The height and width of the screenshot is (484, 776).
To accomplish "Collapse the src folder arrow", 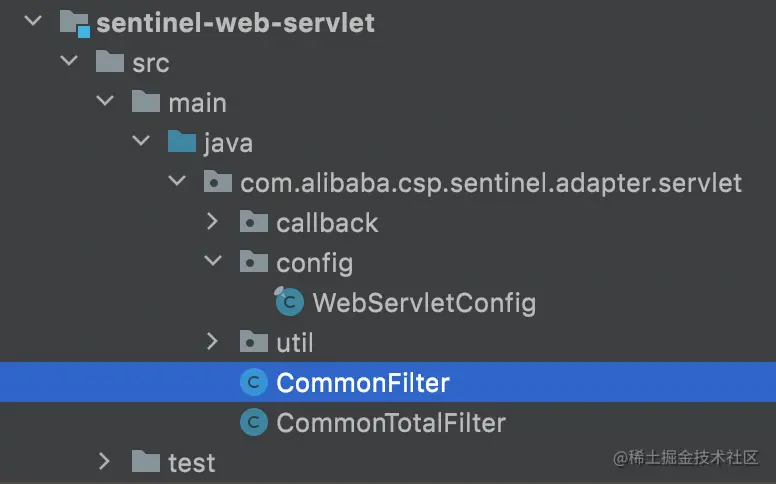I will (69, 62).
